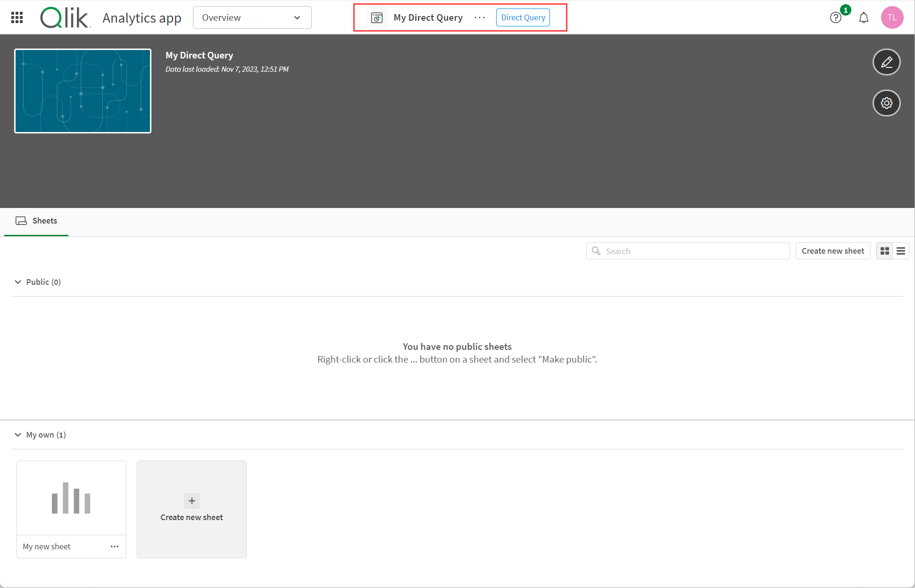The height and width of the screenshot is (588, 915).
Task: Click the Direct Query mode badge
Action: tap(523, 17)
